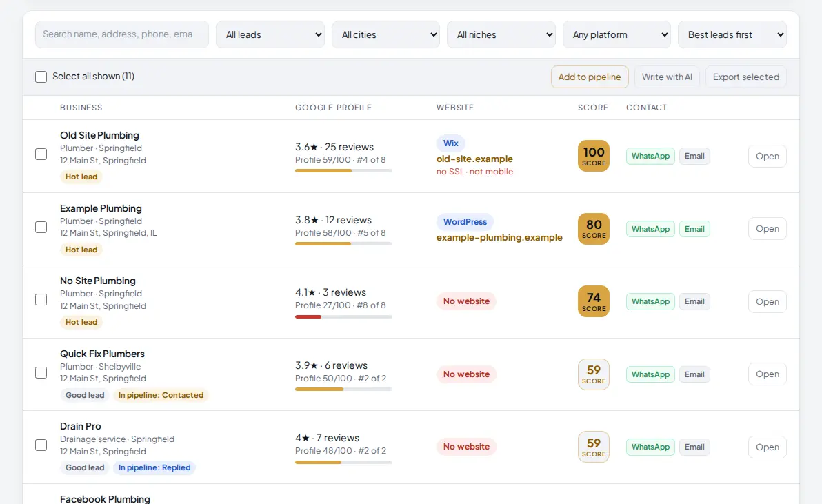The height and width of the screenshot is (504, 822).
Task: Open the Quick Fix Plumbers lead
Action: pos(768,374)
